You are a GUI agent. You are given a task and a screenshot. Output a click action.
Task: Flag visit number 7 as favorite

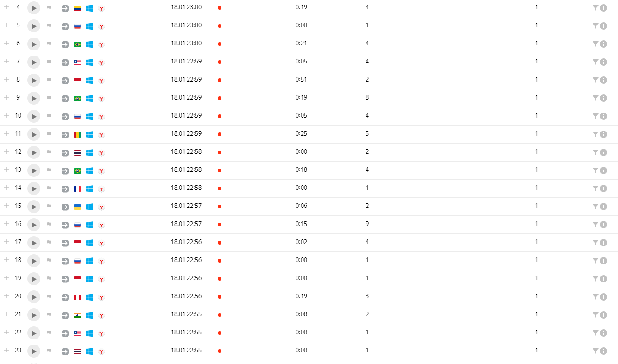click(49, 62)
